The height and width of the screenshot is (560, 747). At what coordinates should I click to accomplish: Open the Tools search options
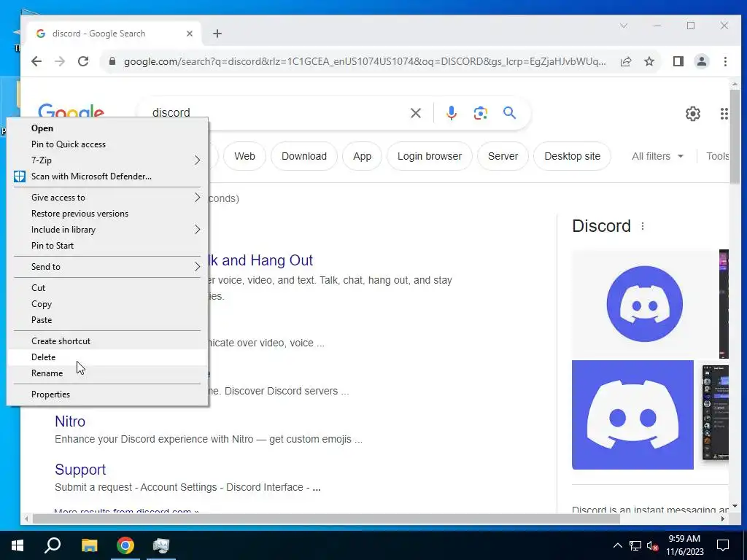click(x=718, y=156)
